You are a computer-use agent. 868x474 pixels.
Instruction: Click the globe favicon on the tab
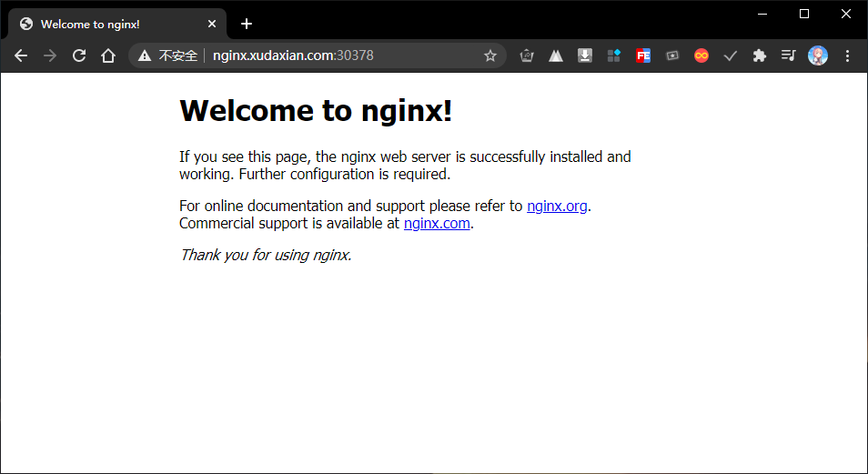coord(26,24)
